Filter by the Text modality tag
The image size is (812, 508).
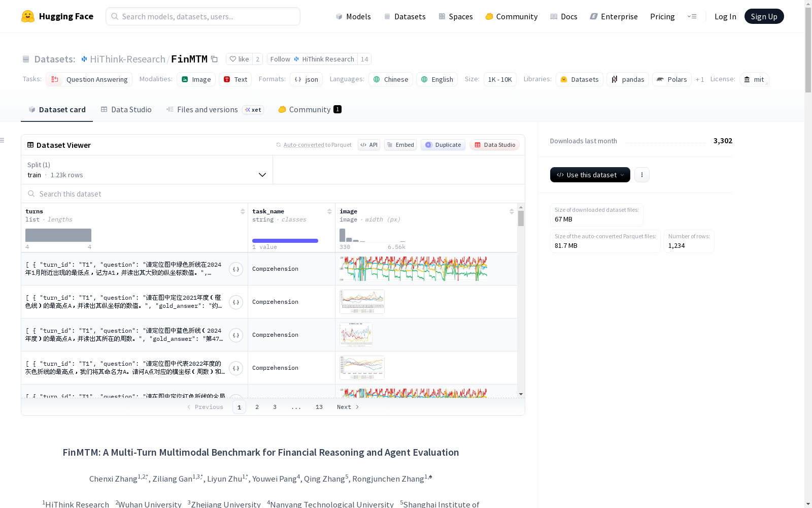235,79
